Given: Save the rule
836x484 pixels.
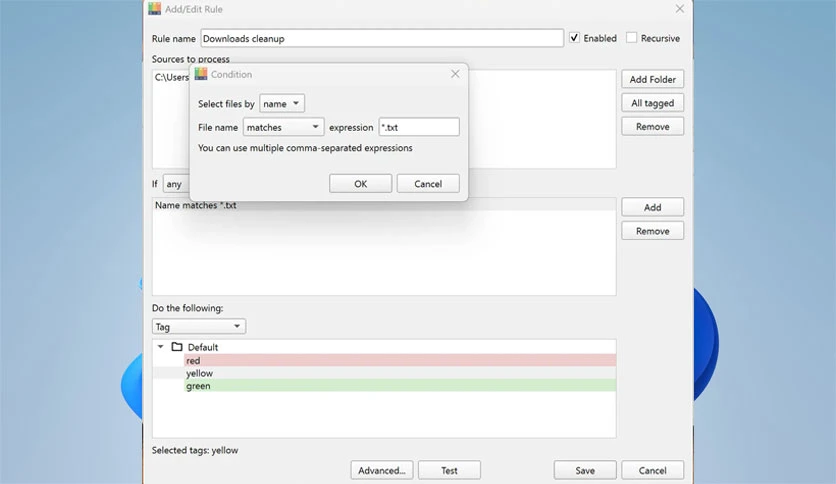Looking at the screenshot, I should coord(585,471).
